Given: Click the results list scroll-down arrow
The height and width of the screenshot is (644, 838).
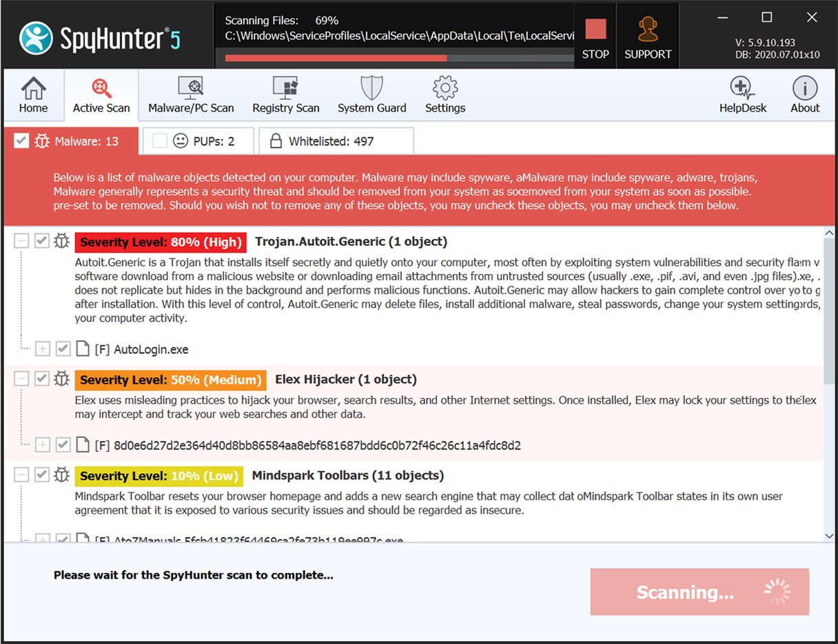Looking at the screenshot, I should point(830,535).
